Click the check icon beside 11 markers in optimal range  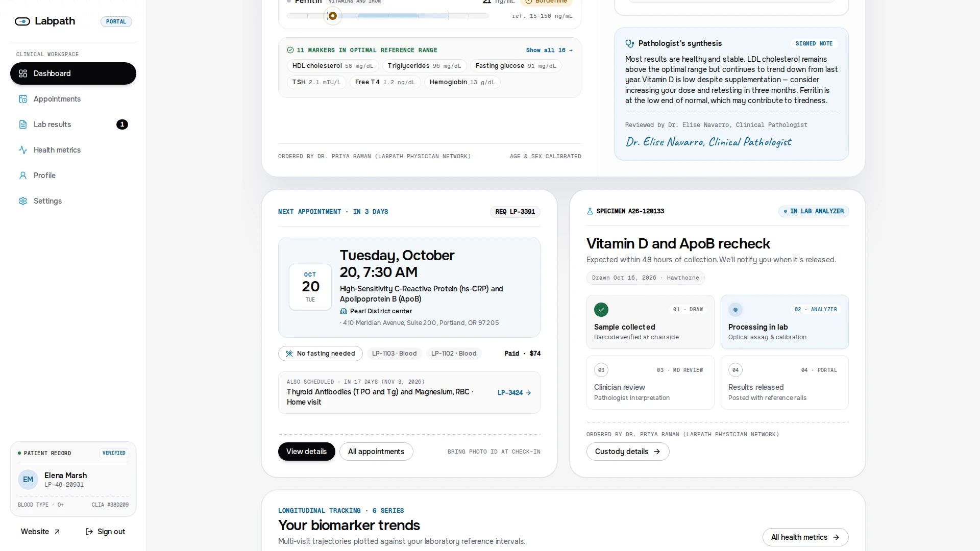pyautogui.click(x=290, y=50)
